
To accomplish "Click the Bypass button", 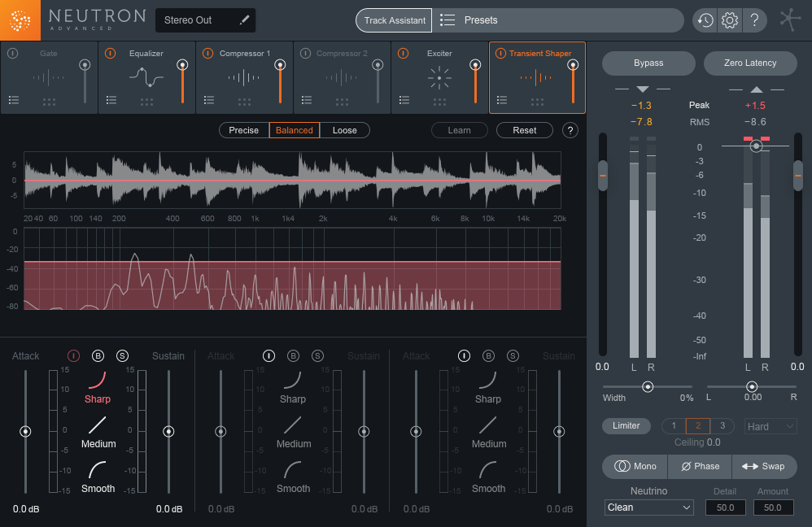I will pos(648,63).
